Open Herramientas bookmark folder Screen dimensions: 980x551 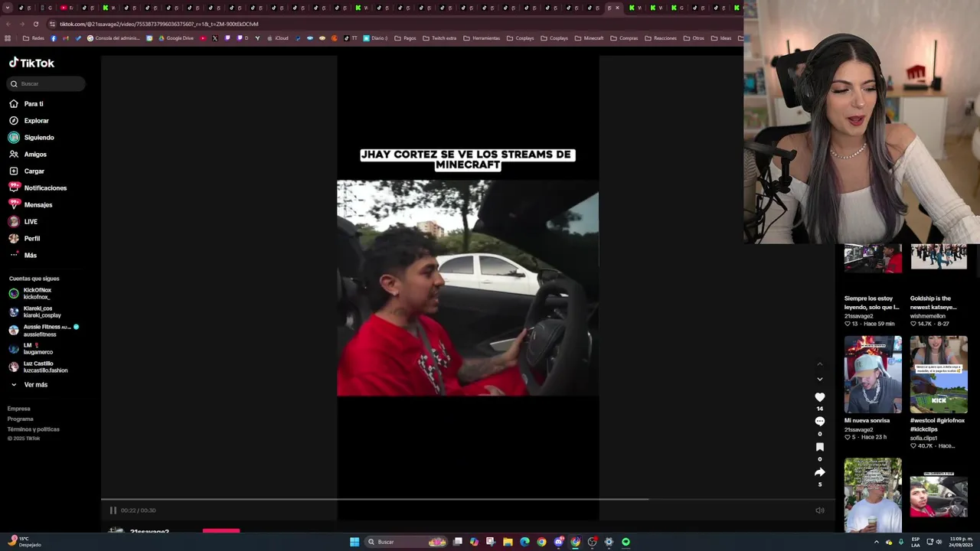[482, 38]
